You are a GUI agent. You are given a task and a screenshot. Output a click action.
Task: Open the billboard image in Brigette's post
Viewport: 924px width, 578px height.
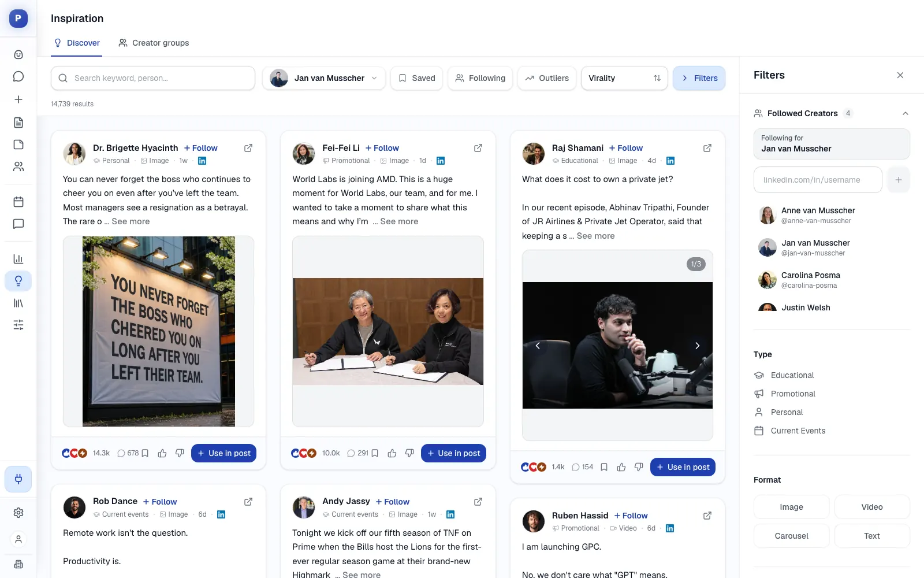[159, 331]
